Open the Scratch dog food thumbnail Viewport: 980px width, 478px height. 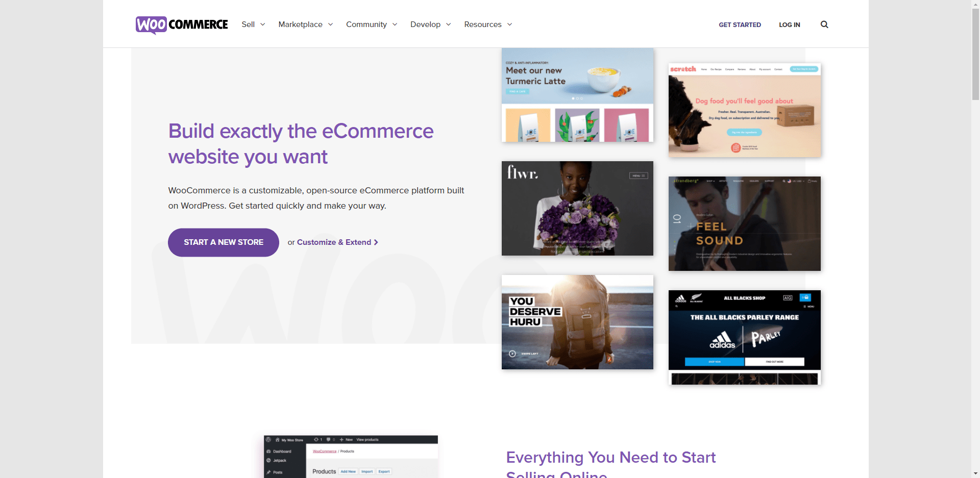coord(745,110)
